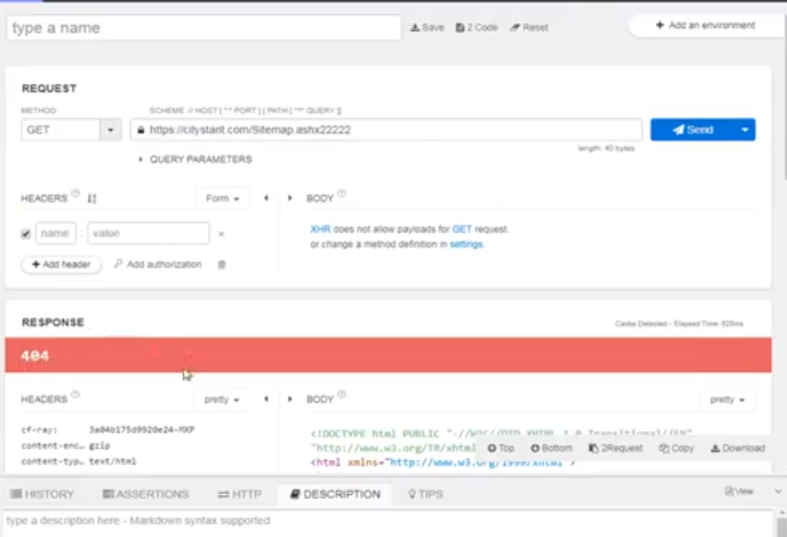Select the DESCRIPTION tab
Image resolution: width=787 pixels, height=537 pixels.
click(x=335, y=494)
